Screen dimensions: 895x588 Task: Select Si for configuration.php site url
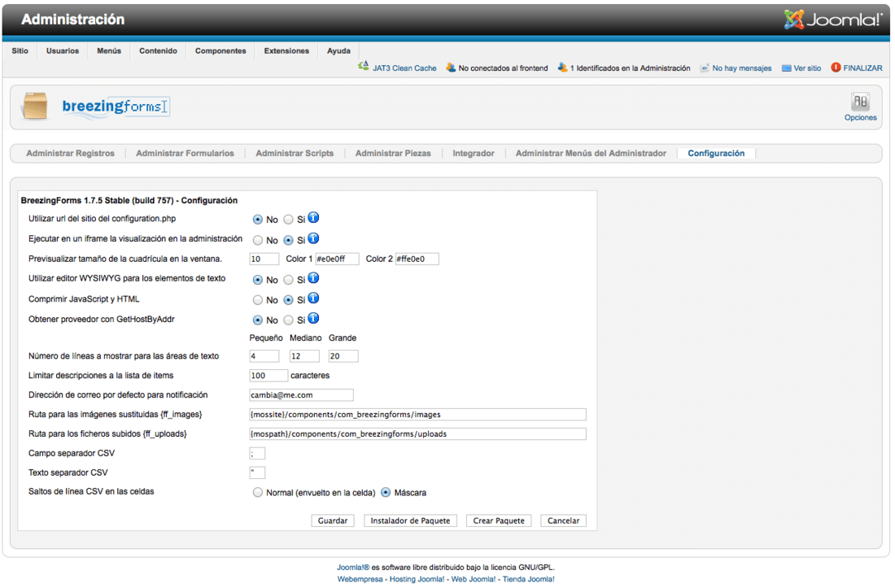point(288,220)
